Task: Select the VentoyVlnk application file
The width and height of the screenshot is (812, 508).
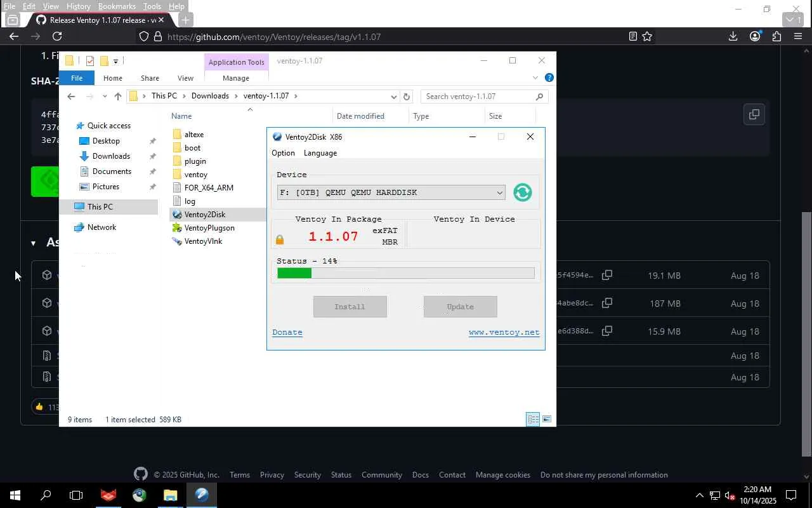Action: point(203,241)
